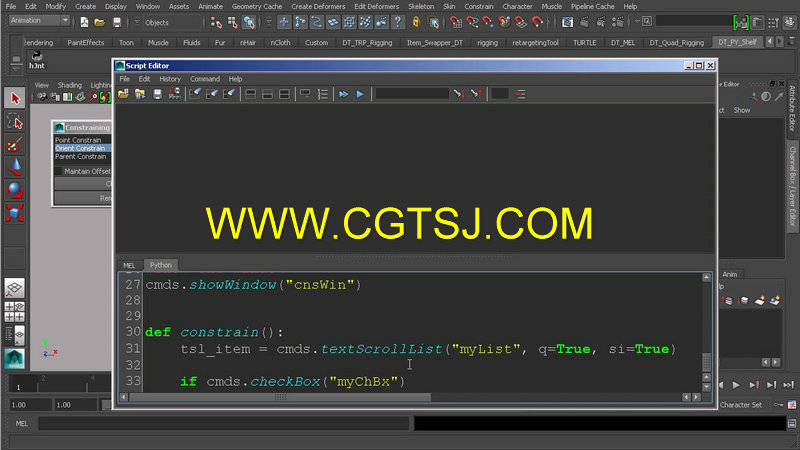This screenshot has width=800, height=450.
Task: Toggle the Maintain Offset checkbox
Action: coord(59,171)
